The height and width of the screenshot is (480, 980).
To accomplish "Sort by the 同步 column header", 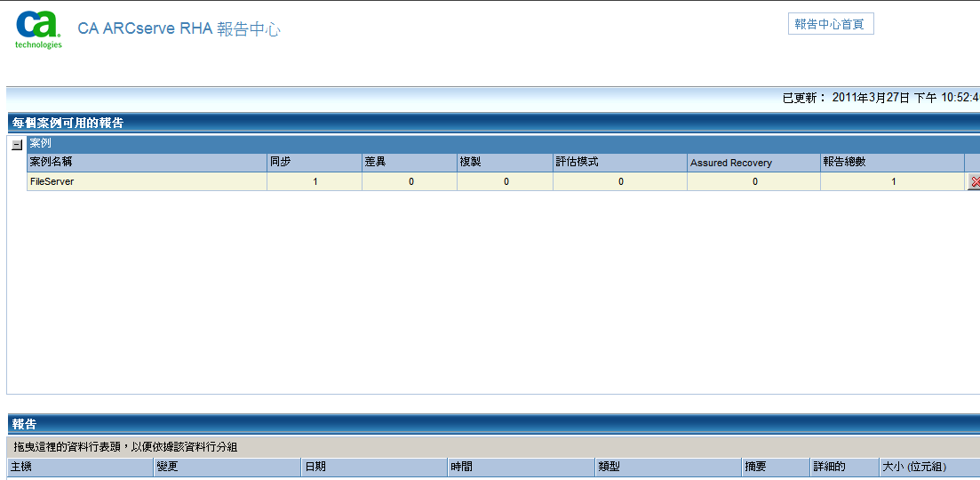I will [x=315, y=163].
